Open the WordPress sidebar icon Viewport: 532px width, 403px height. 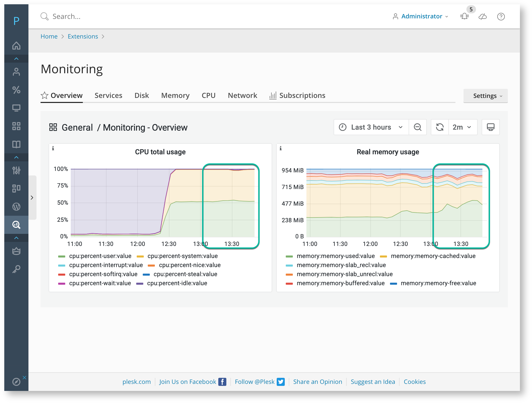tap(16, 207)
